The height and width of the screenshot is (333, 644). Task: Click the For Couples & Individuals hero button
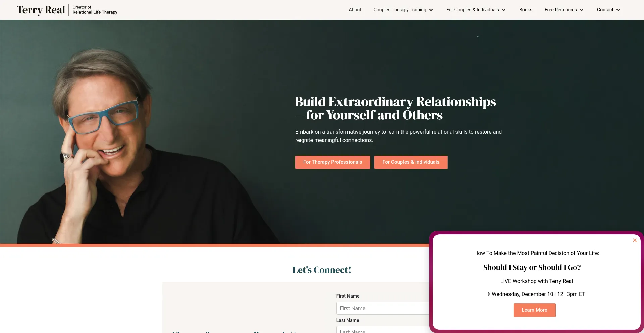pyautogui.click(x=411, y=162)
